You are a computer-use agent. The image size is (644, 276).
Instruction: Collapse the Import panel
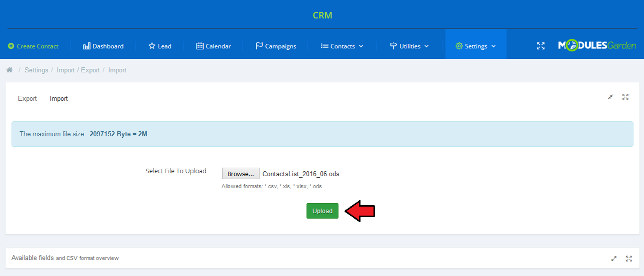pos(610,97)
